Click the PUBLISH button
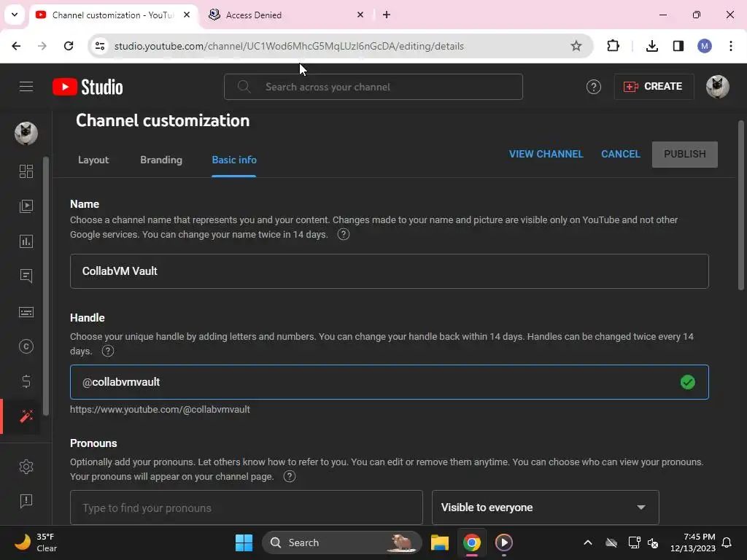The width and height of the screenshot is (747, 560). tap(684, 155)
